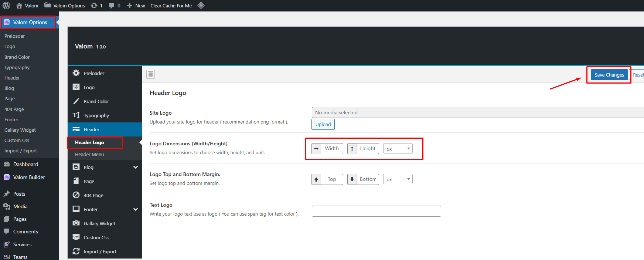Open the logo dimensions px unit dropdown
This screenshot has height=260, width=644.
(x=398, y=149)
